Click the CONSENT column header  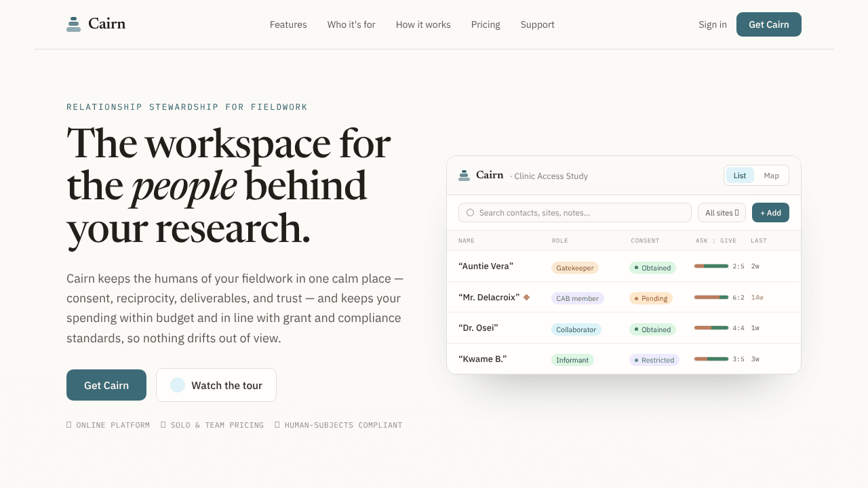(x=645, y=241)
